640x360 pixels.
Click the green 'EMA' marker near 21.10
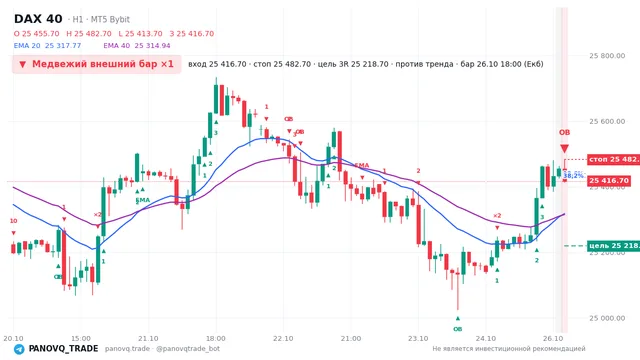pyautogui.click(x=143, y=200)
